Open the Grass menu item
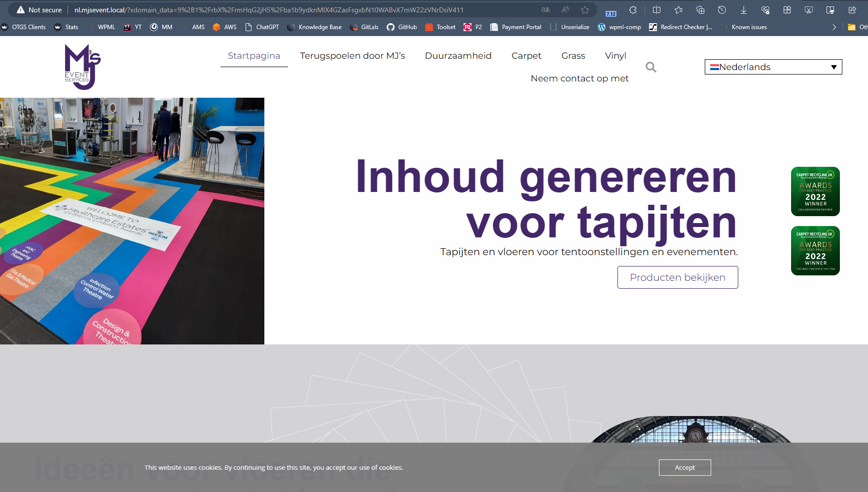Image resolution: width=868 pixels, height=492 pixels. click(573, 56)
